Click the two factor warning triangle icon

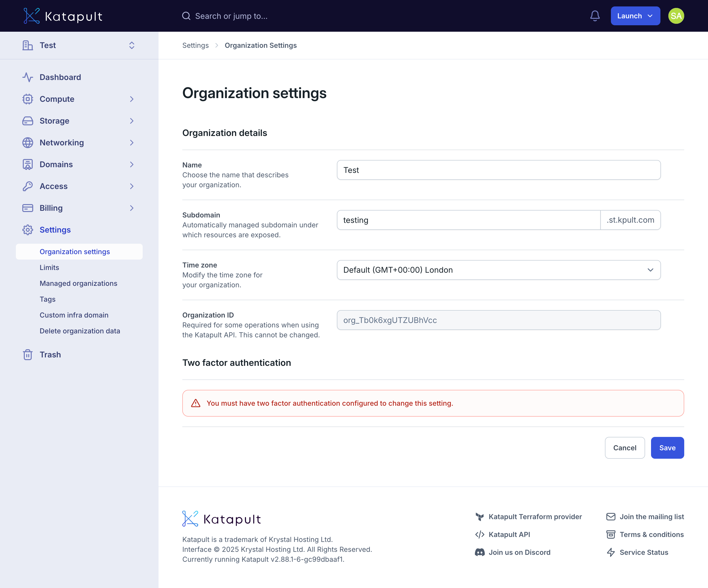[x=196, y=403]
